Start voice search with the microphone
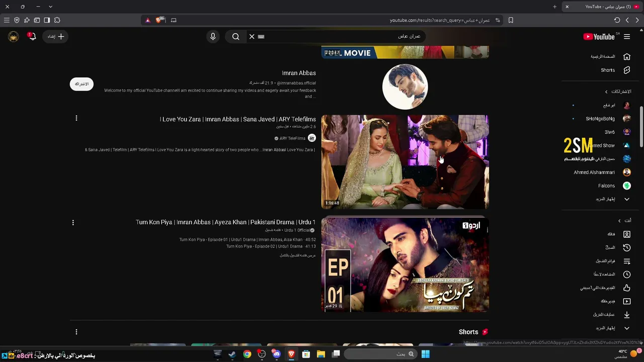Screen dimensions: 644x362 coord(213,37)
